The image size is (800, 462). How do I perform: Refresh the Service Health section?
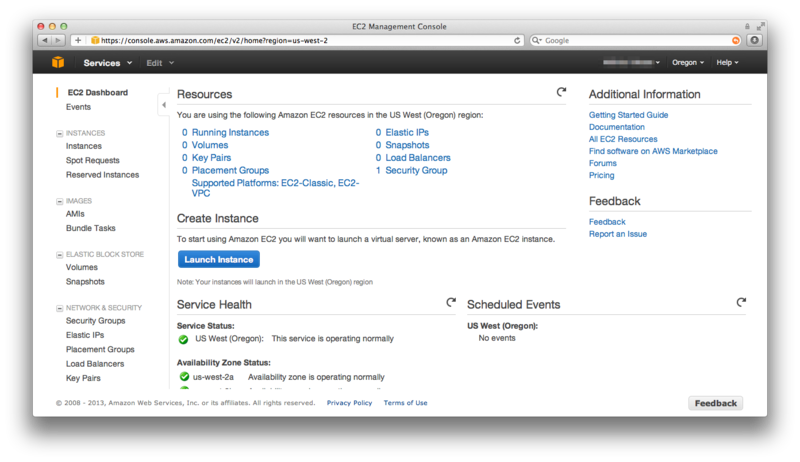(x=451, y=302)
